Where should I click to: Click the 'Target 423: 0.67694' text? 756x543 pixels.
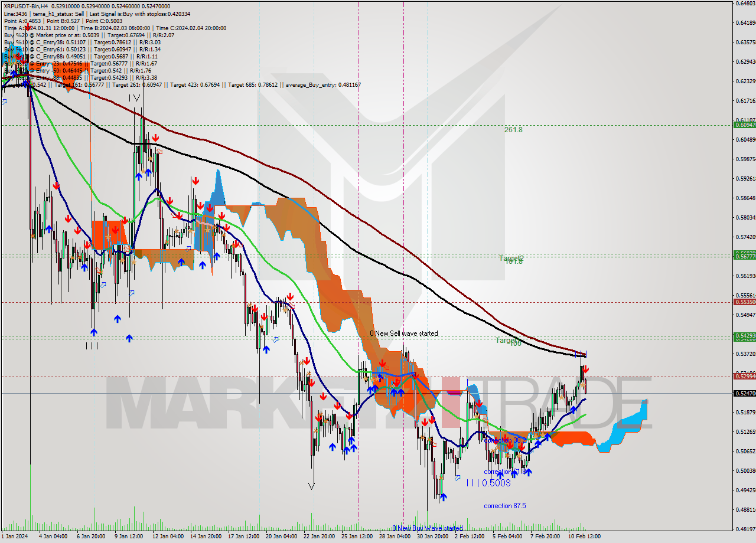click(x=195, y=85)
